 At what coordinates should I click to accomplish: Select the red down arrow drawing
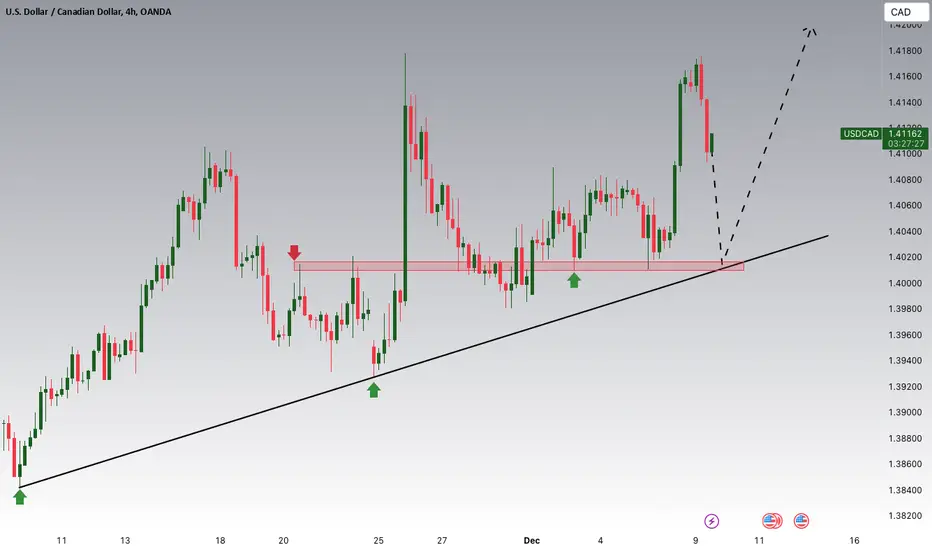point(294,252)
